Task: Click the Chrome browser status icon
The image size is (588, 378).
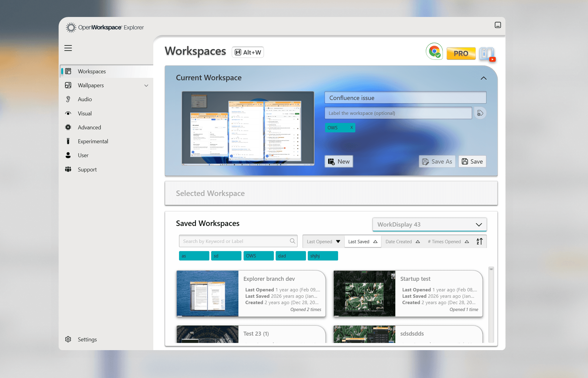Action: point(434,51)
